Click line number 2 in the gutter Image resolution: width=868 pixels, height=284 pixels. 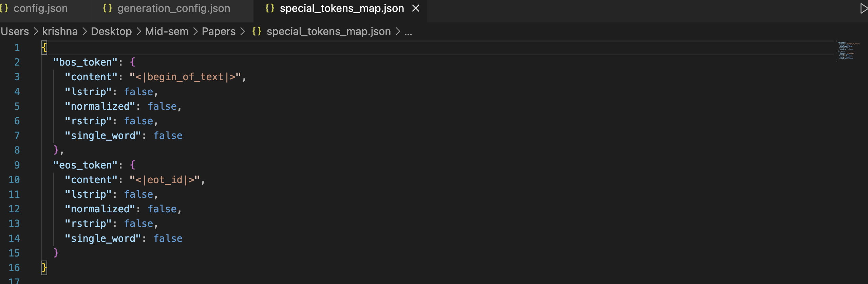(17, 62)
